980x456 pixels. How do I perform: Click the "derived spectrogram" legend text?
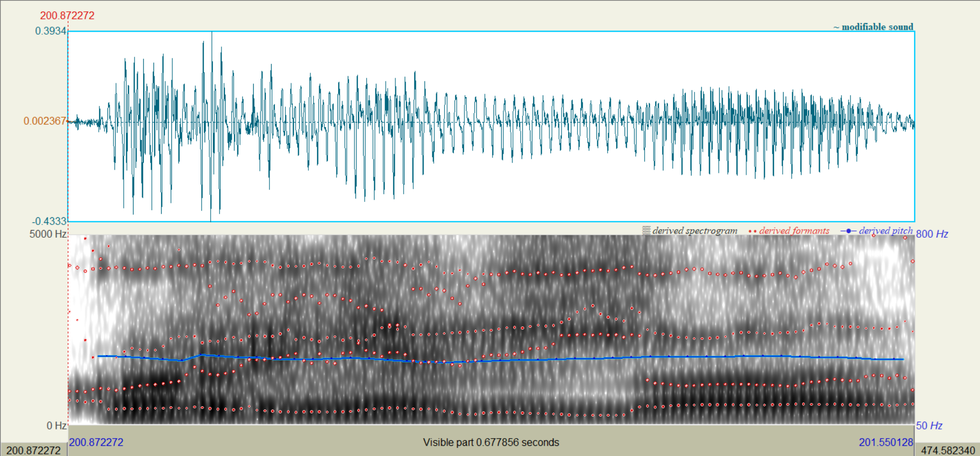click(695, 231)
